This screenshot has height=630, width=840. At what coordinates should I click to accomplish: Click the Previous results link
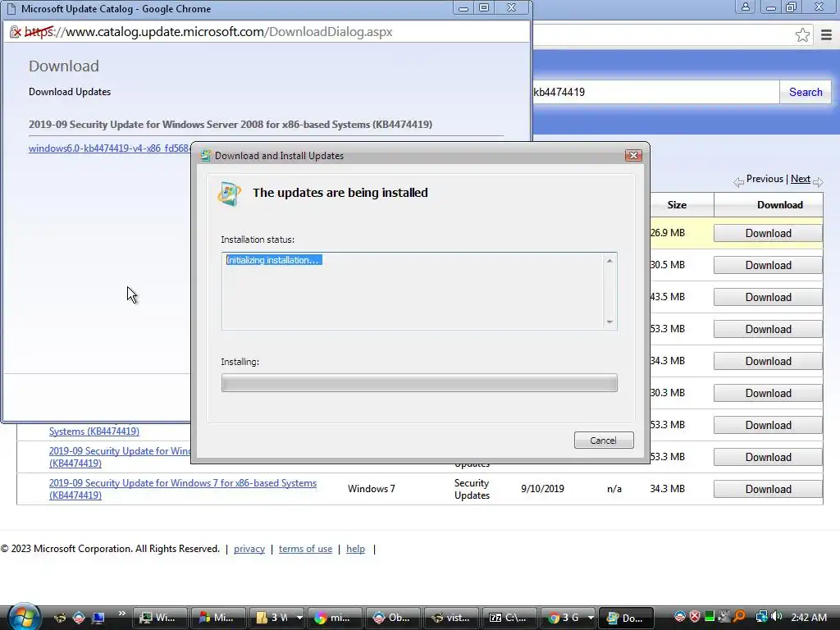pos(765,179)
